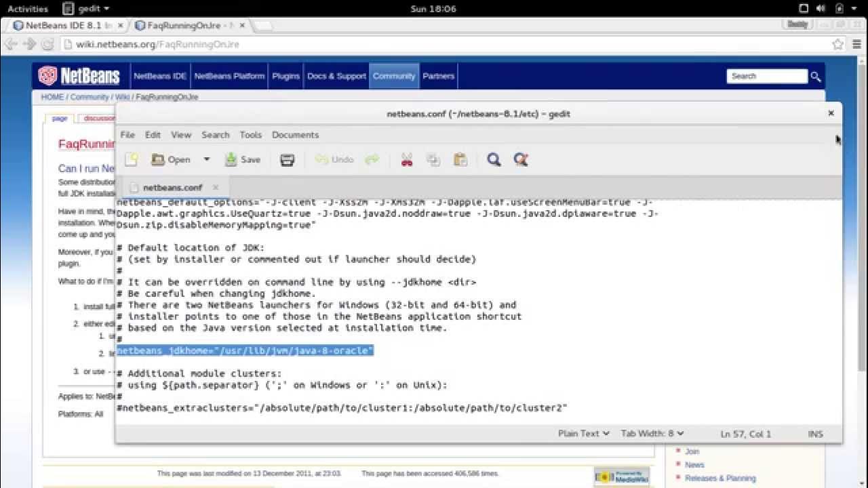Redo with the green arrow icon
The height and width of the screenshot is (488, 868).
click(372, 159)
